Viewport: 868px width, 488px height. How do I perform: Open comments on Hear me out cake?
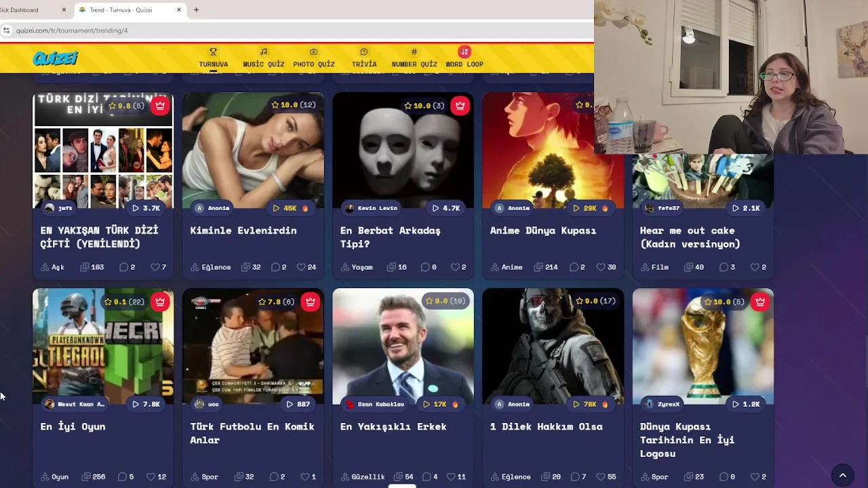coord(727,267)
